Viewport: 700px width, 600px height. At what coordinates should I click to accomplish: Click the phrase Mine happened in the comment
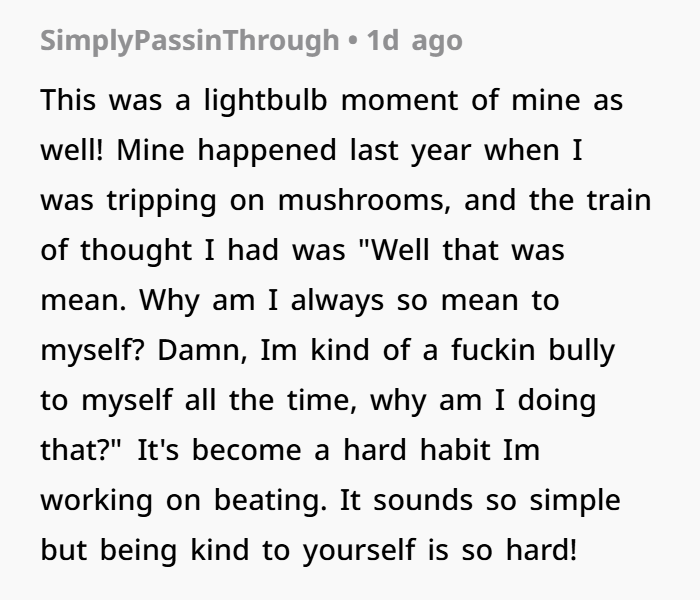pos(226,150)
